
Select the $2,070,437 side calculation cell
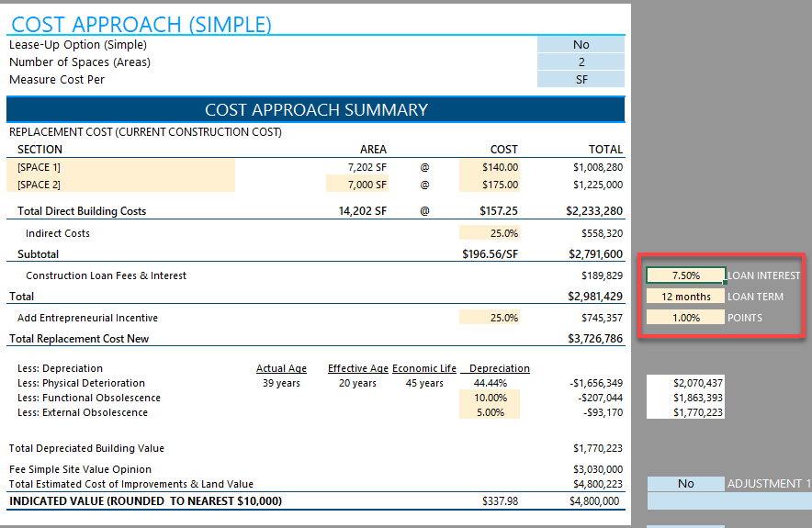point(685,383)
